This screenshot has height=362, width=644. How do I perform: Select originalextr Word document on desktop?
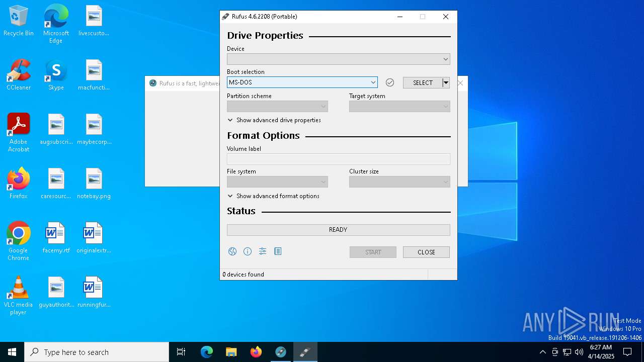(x=94, y=238)
